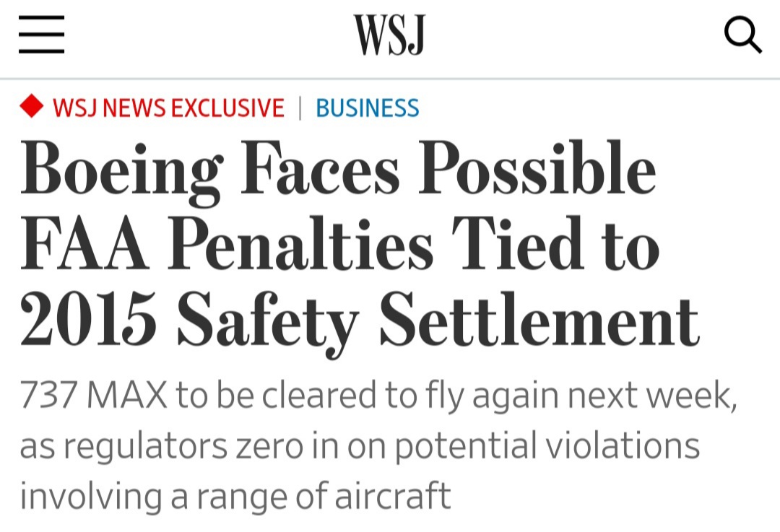Click the red diamond exclusive marker

click(31, 107)
